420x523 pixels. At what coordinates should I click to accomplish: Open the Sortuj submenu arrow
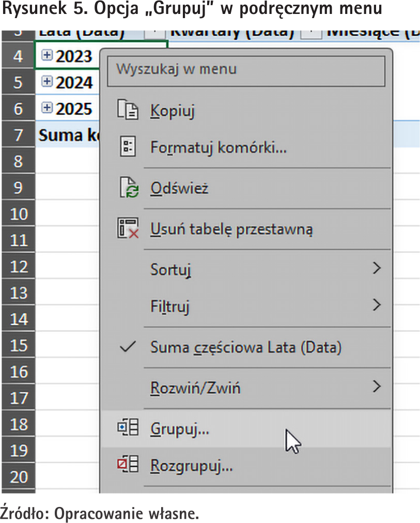[377, 268]
